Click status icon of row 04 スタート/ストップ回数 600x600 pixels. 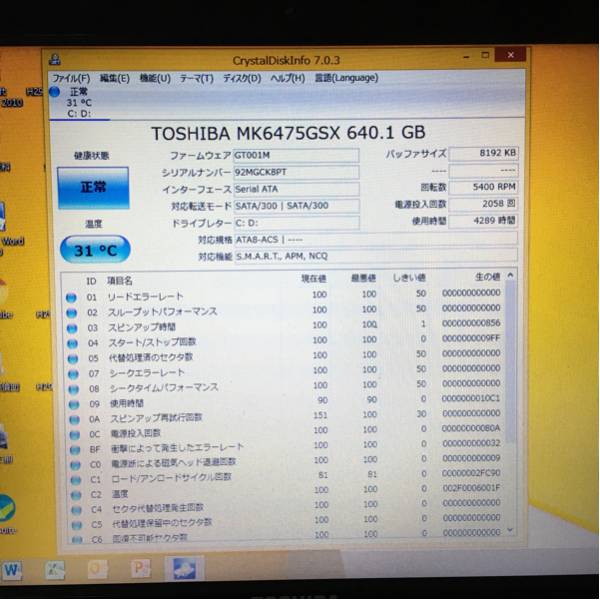(72, 344)
